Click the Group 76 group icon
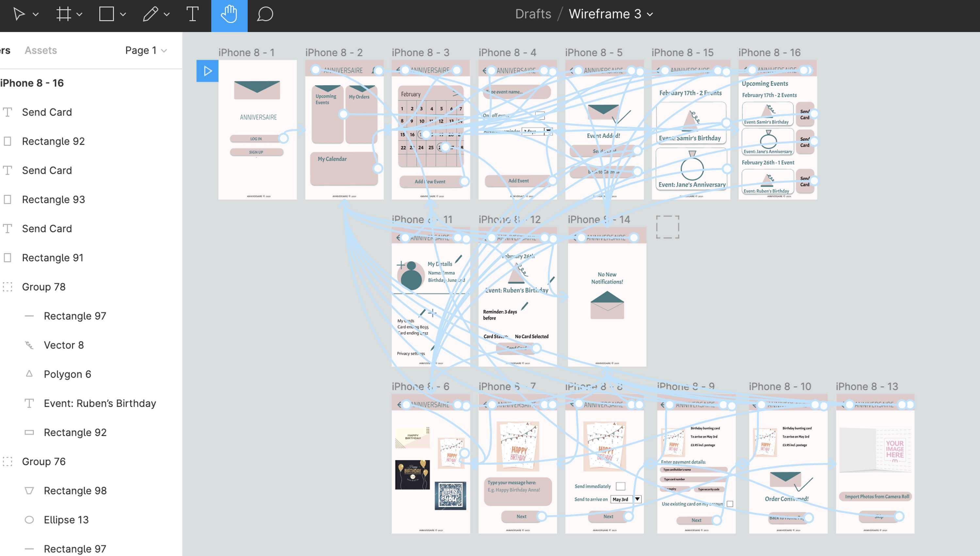The height and width of the screenshot is (556, 980). (x=8, y=462)
